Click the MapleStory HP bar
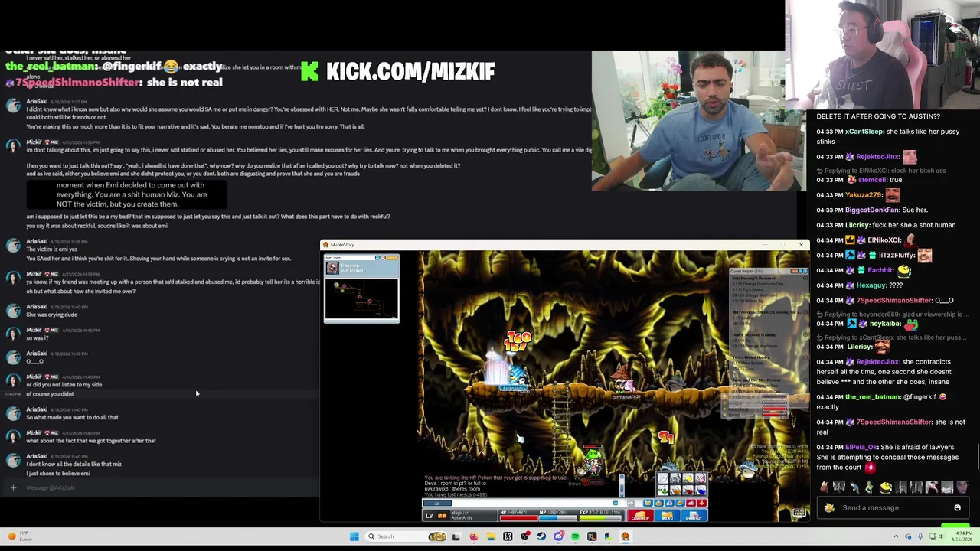The height and width of the screenshot is (551, 980). (x=519, y=518)
